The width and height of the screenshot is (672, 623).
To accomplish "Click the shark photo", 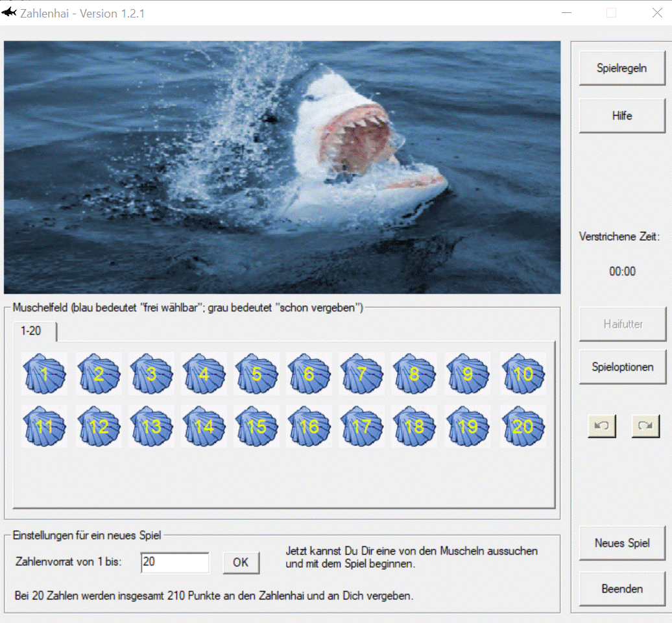I will coord(282,167).
